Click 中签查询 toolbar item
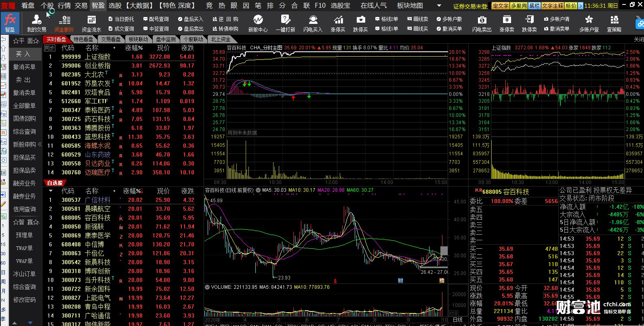The width and height of the screenshot is (644, 326). tap(156, 29)
